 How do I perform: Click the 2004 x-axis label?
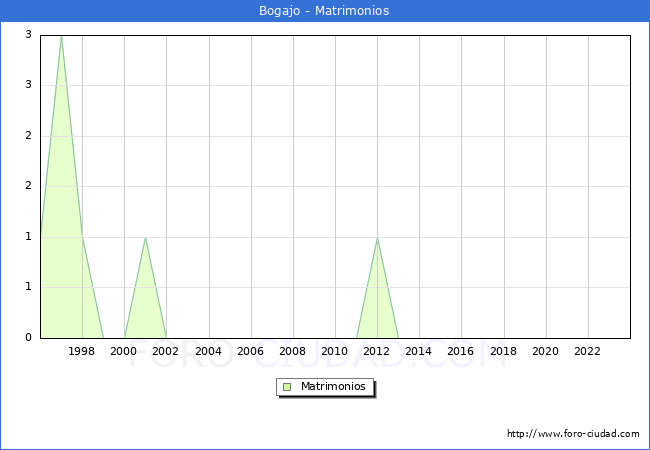click(209, 351)
